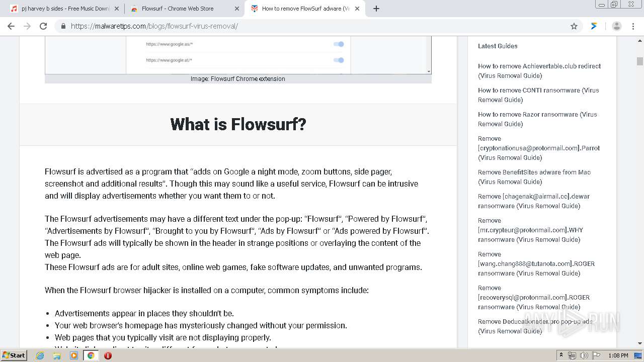Open the Achievertable.club redirect removal guide
This screenshot has height=362, width=644.
[x=539, y=71]
